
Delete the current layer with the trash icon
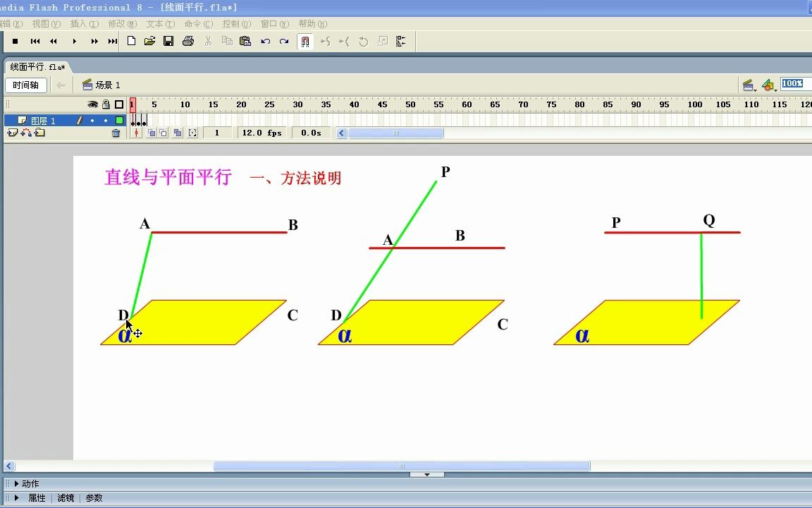pyautogui.click(x=116, y=132)
